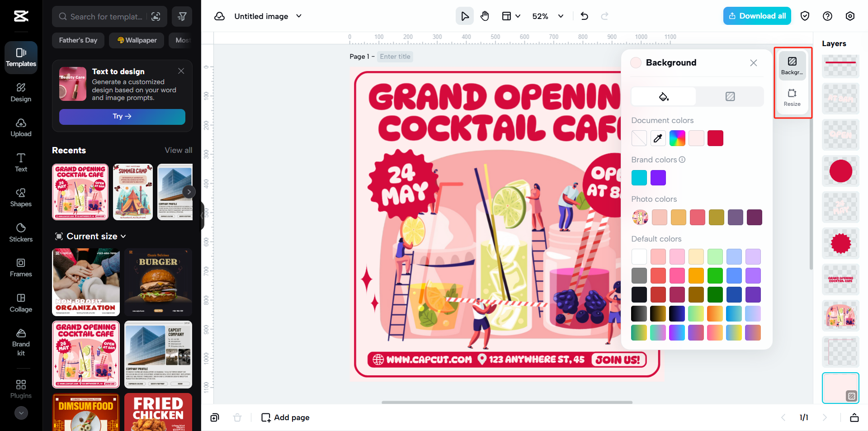Image resolution: width=868 pixels, height=431 pixels.
Task: Pick the red document color swatch
Action: tap(715, 138)
